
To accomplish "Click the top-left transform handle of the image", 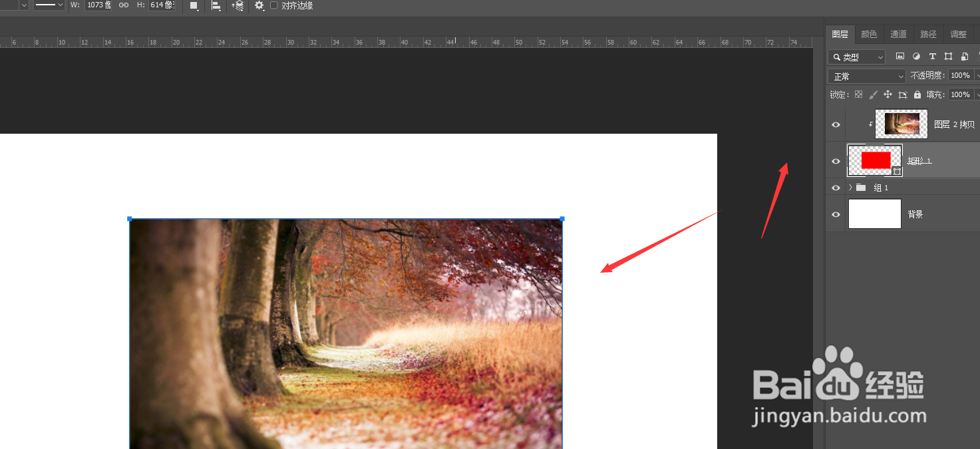I will [x=129, y=218].
